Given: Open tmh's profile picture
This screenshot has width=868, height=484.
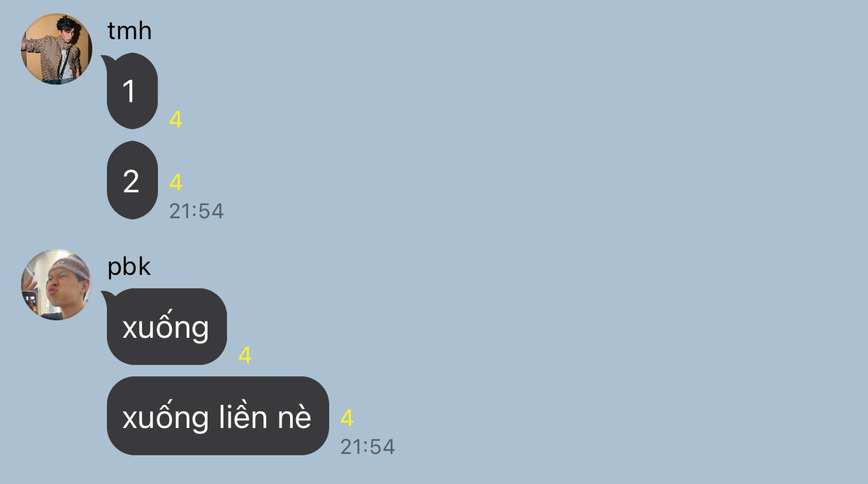Looking at the screenshot, I should (57, 49).
